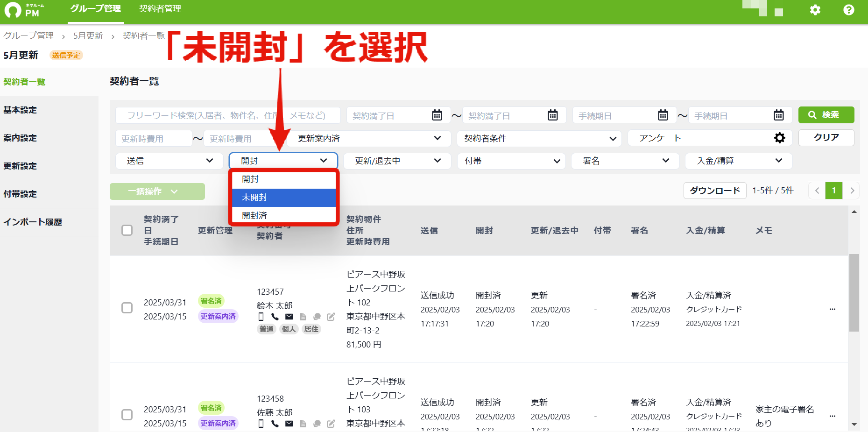This screenshot has width=868, height=432.
Task: Open the 更新/退去中 filter dropdown
Action: click(x=397, y=161)
